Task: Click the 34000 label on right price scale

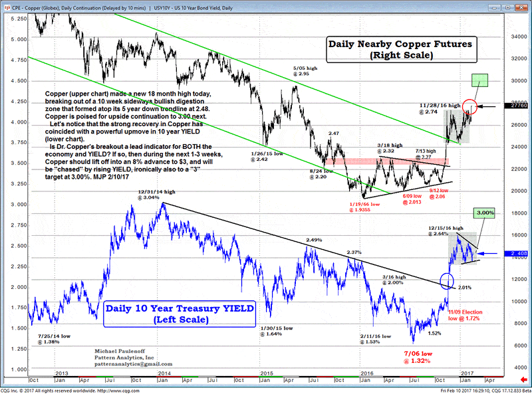Action: click(x=519, y=37)
